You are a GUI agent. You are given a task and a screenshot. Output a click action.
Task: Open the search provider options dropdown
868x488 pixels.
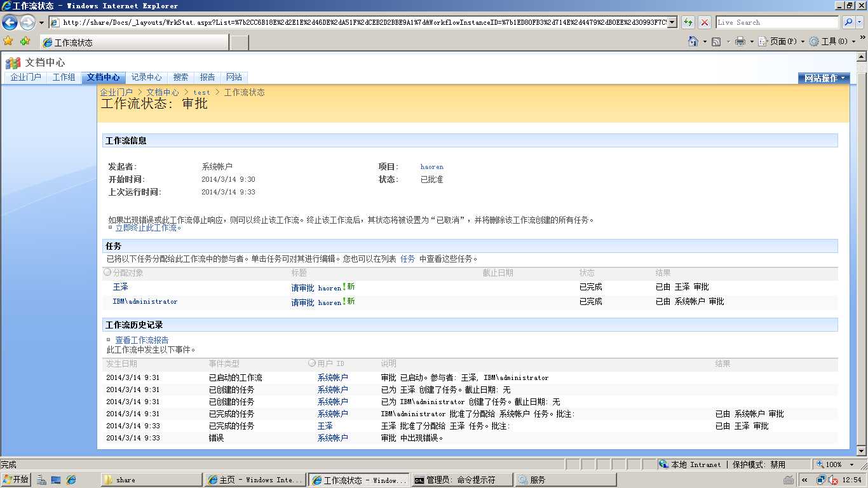coord(861,22)
